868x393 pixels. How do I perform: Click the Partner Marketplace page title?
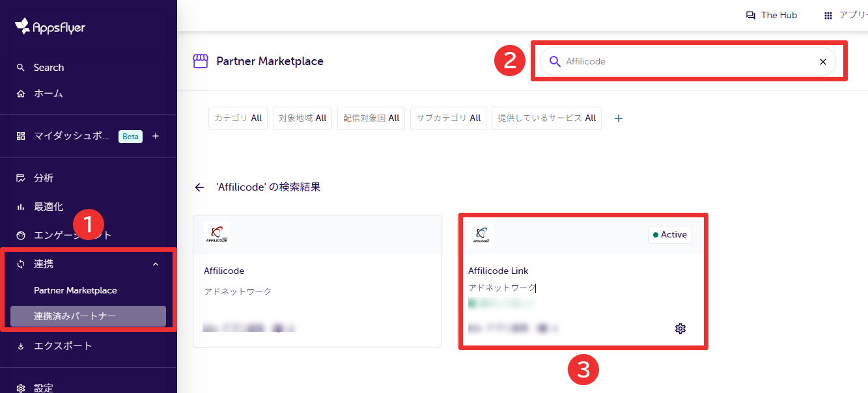coord(270,61)
